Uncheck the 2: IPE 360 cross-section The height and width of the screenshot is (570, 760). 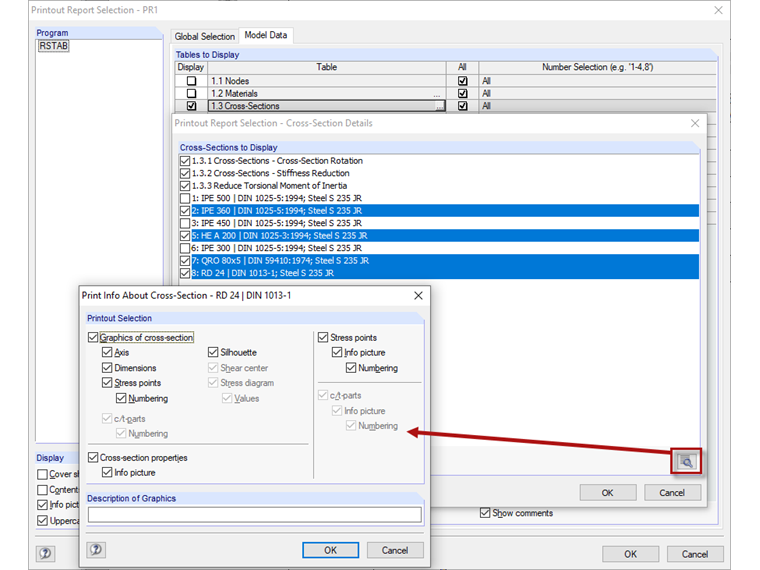tap(185, 211)
